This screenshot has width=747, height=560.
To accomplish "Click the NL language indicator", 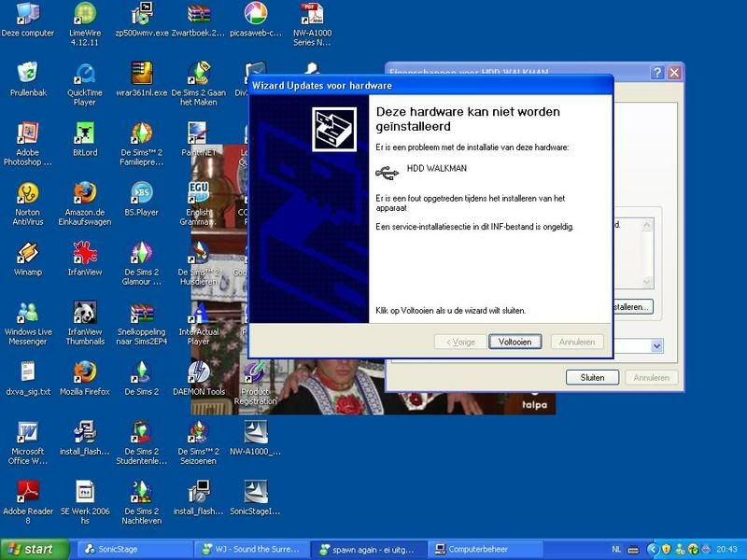I will click(616, 550).
